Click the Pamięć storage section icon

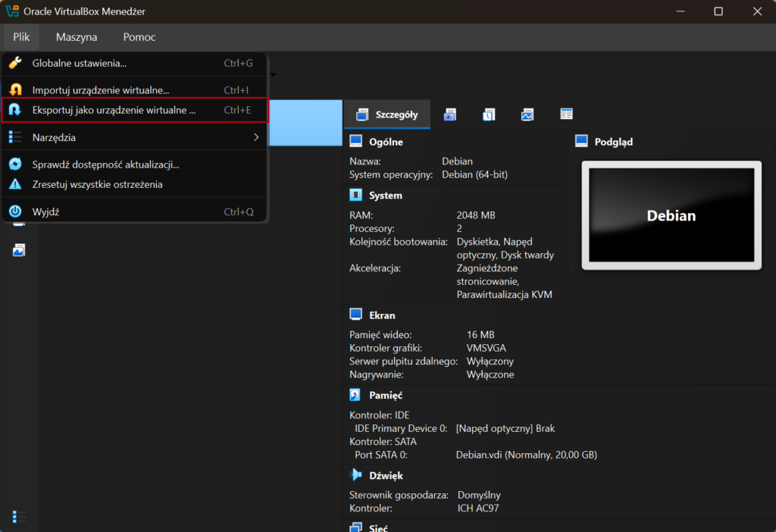[x=356, y=395]
